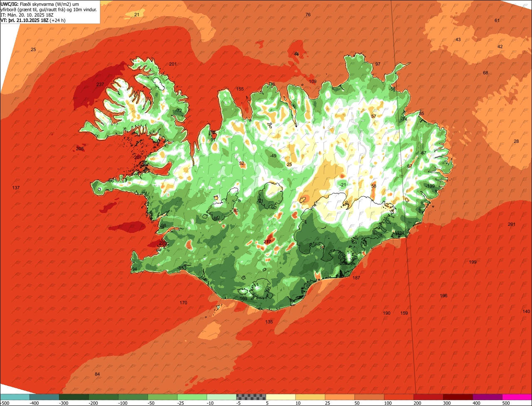Image resolution: width=532 pixels, height=406 pixels.
Task: Click the 50 to 100 orange legend swatch
Action: (x=369, y=397)
